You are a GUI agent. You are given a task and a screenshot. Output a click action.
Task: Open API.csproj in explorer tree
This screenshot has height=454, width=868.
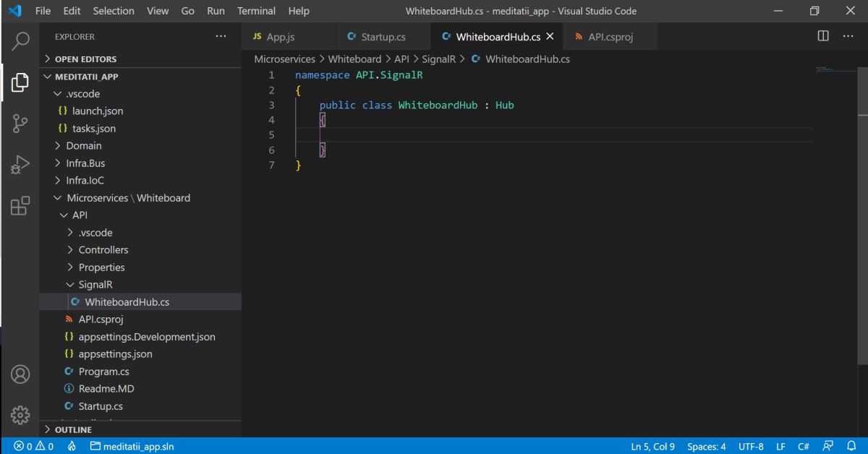[x=140, y=320]
